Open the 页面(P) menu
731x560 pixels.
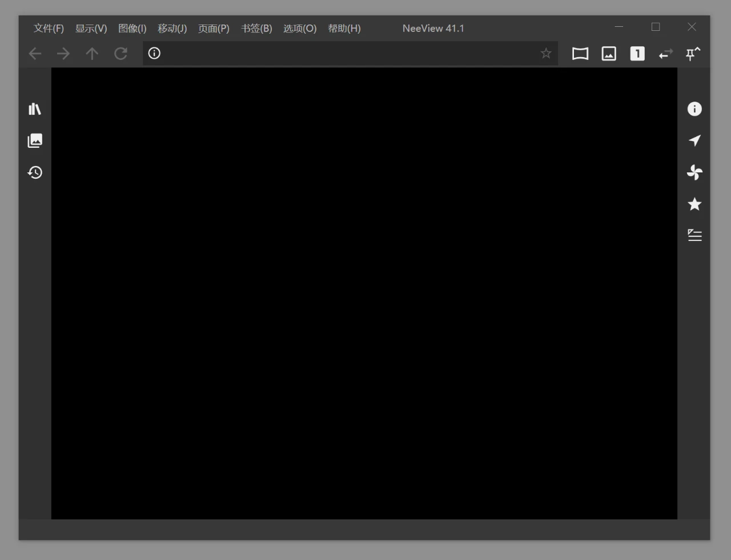coord(214,29)
